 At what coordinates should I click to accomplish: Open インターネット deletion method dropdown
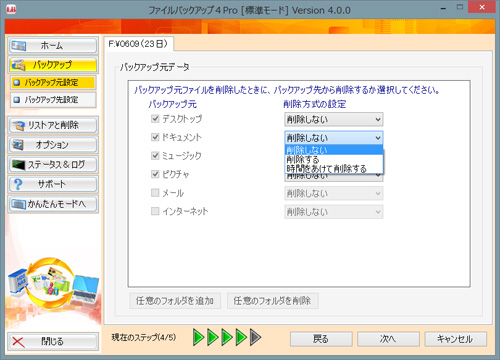334,212
